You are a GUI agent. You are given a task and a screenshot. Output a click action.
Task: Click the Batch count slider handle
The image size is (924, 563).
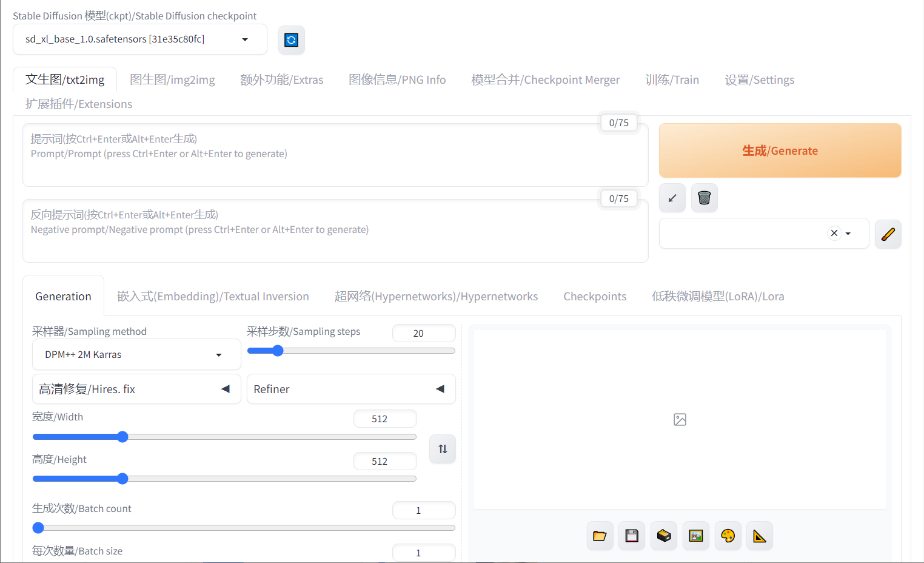pos(38,528)
